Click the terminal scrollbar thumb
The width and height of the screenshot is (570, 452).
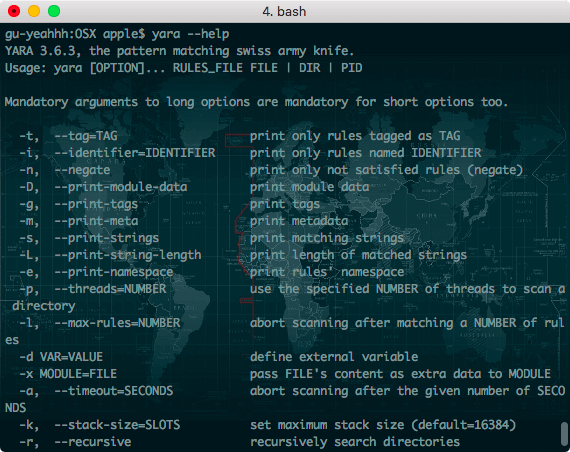[564, 433]
